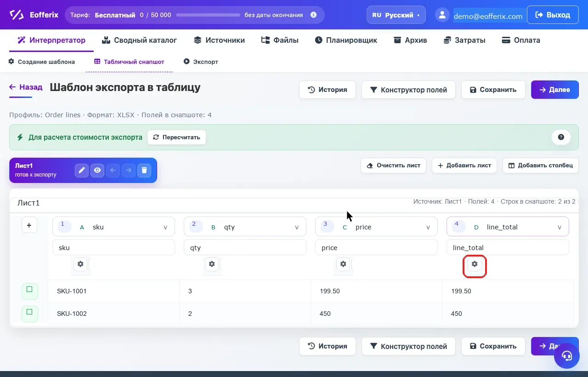The width and height of the screenshot is (588, 377).
Task: Open top История button
Action: click(328, 90)
